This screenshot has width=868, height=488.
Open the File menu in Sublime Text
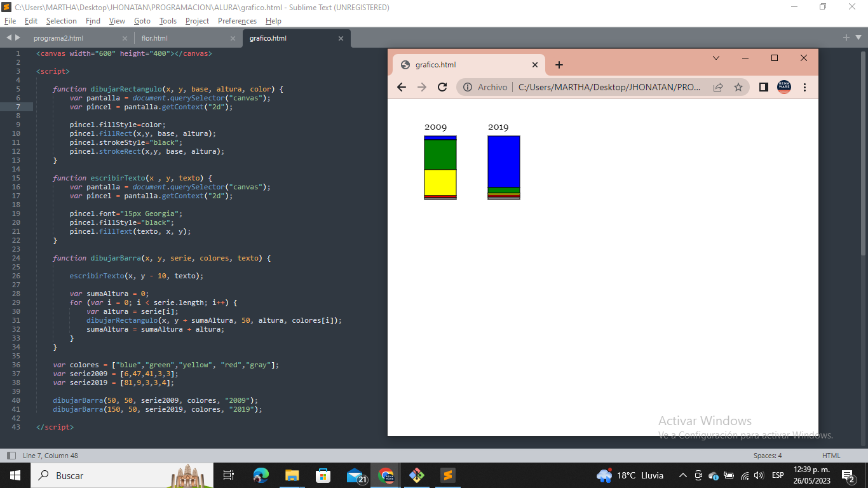click(x=10, y=21)
